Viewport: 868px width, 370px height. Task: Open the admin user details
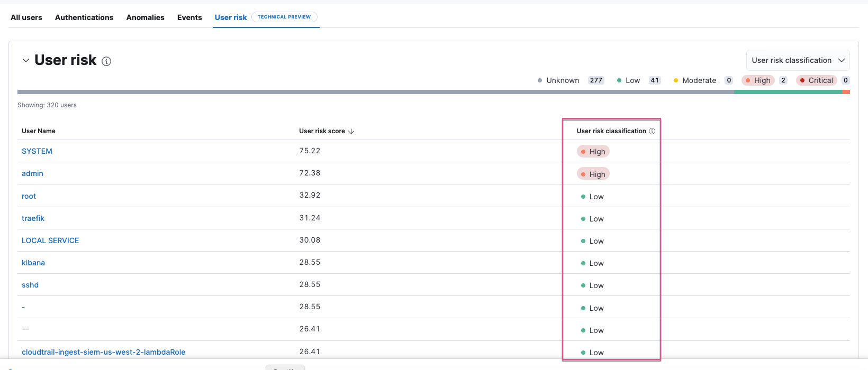(32, 173)
